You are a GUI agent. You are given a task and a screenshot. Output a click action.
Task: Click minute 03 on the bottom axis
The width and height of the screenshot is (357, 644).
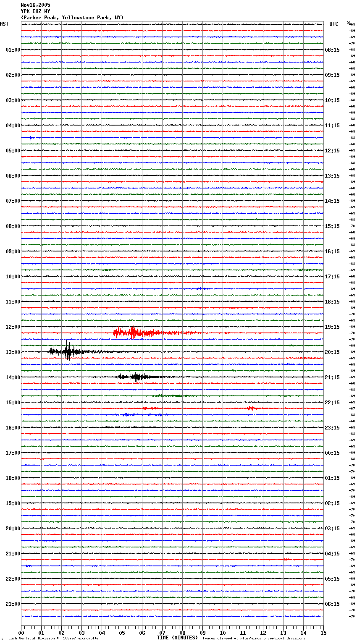[81, 633]
